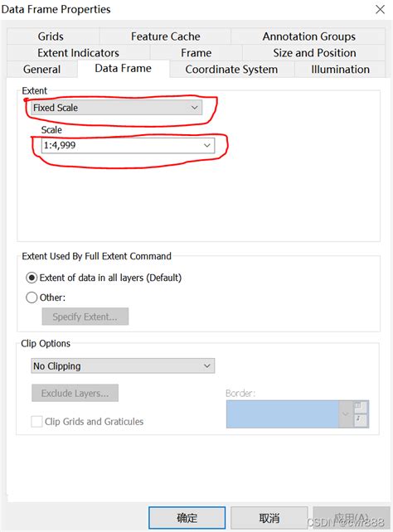Open the 1:4,999 scale dropdown arrow
The width and height of the screenshot is (393, 532).
(207, 146)
